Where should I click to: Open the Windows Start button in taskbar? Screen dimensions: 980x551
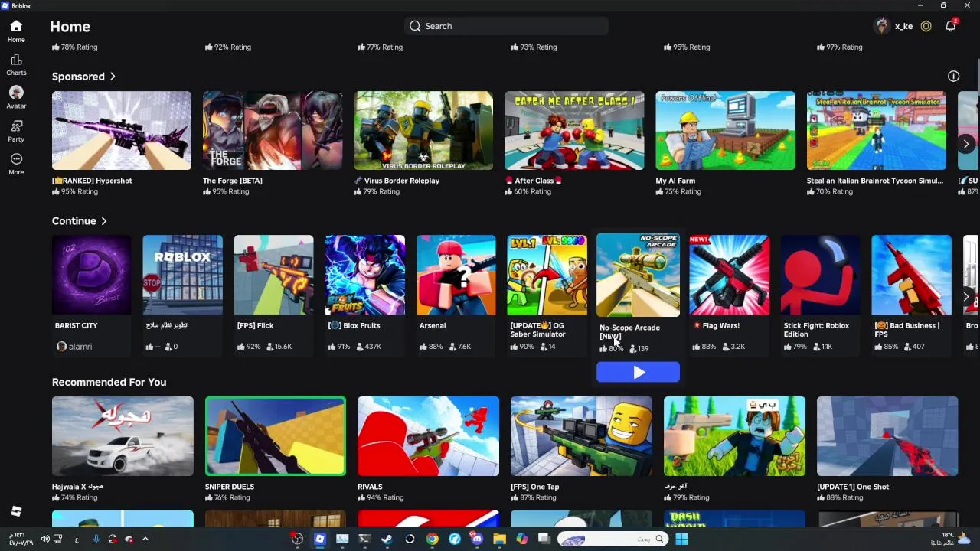click(681, 539)
